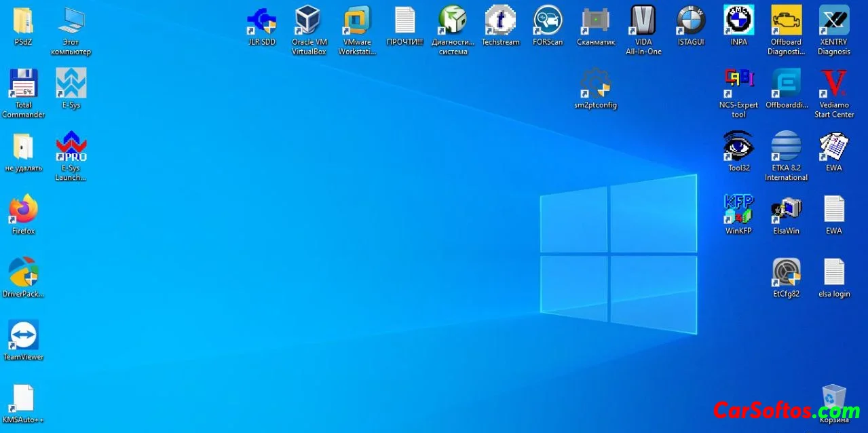Select the elsa login text file
Image resolution: width=868 pixels, height=433 pixels.
click(833, 273)
